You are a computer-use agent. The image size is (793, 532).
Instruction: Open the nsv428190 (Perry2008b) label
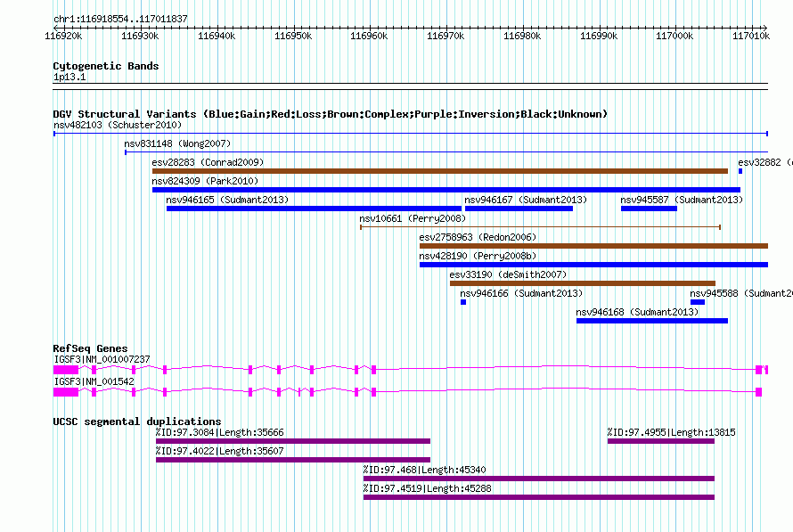tap(478, 256)
